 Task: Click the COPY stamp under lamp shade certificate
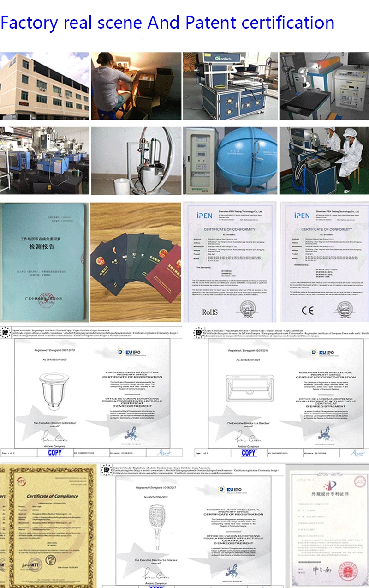click(x=55, y=453)
